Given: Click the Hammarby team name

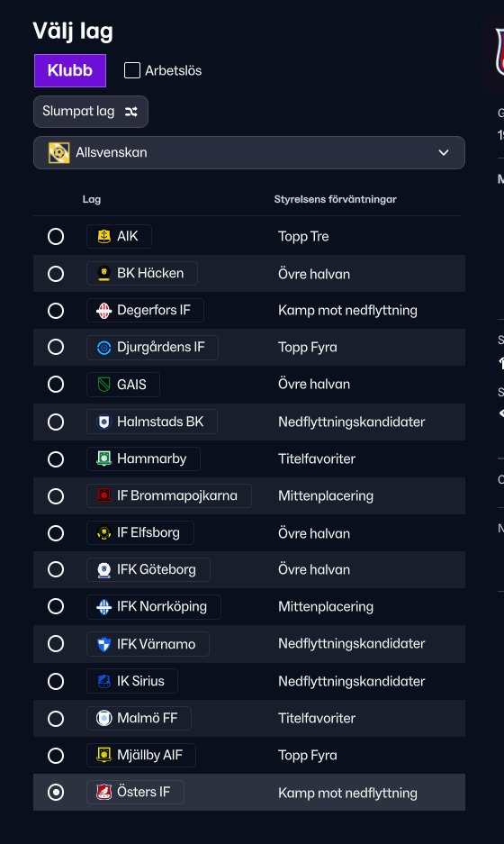Looking at the screenshot, I should click(152, 459).
